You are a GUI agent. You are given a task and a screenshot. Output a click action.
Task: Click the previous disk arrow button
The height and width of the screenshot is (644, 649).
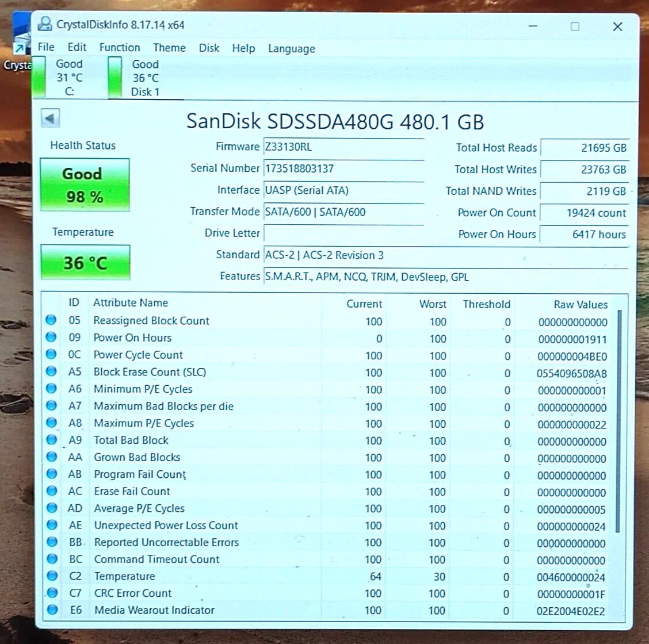coord(50,118)
